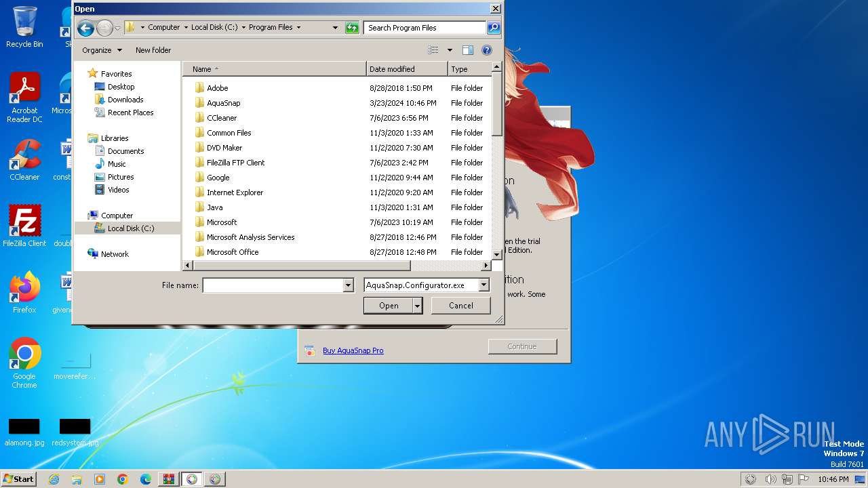Click the Change your view icon

point(433,50)
